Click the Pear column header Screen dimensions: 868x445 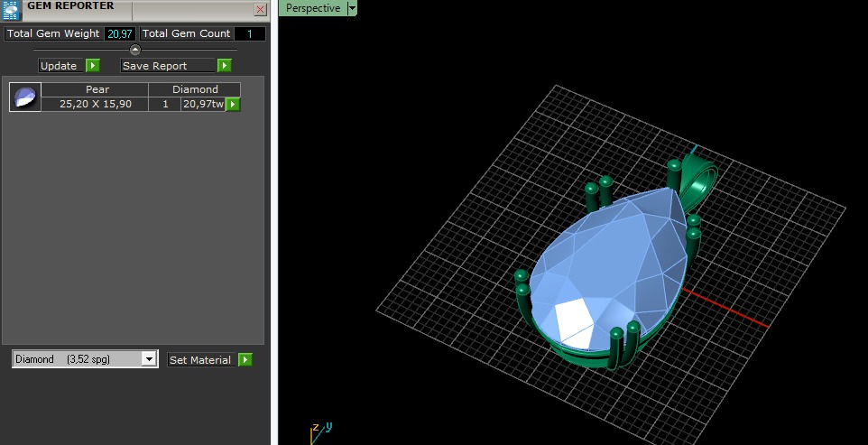pyautogui.click(x=95, y=89)
